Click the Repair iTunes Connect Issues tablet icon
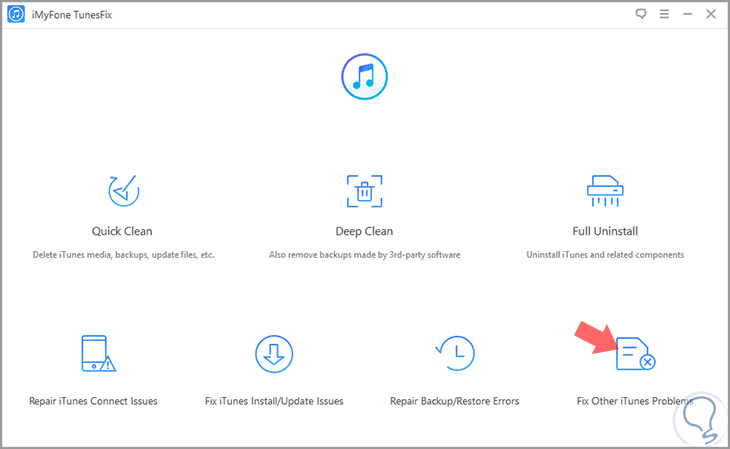The image size is (730, 449). (x=98, y=354)
